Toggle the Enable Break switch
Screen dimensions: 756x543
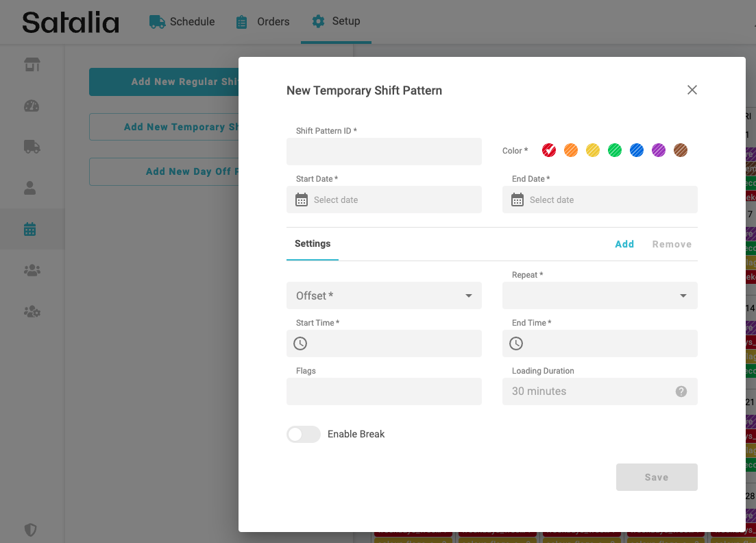tap(304, 434)
